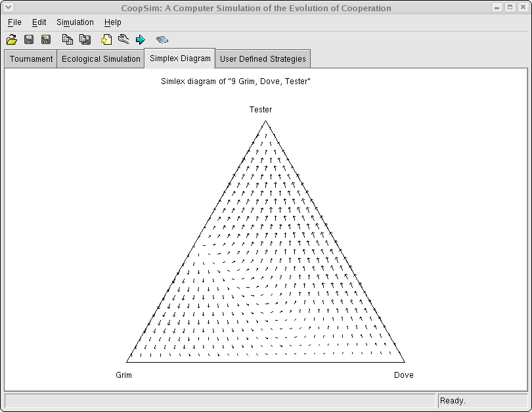
Task: Select the Save As toolbar icon
Action: point(45,39)
